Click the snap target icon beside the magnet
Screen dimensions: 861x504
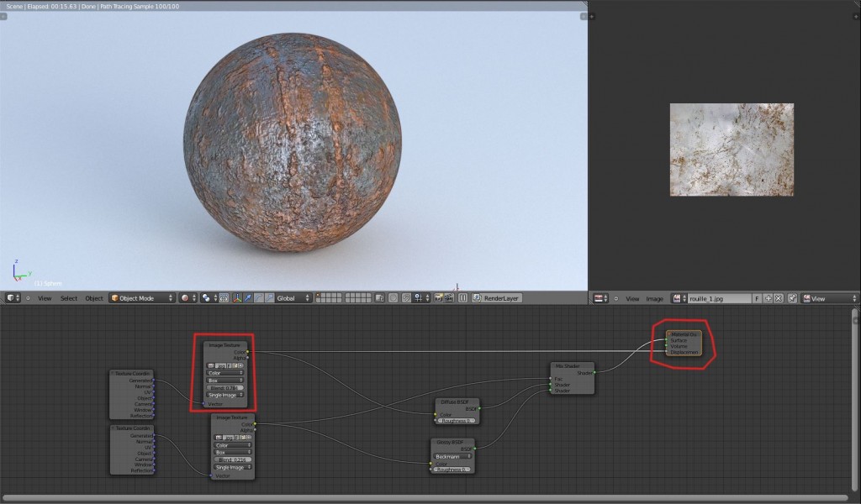(419, 298)
